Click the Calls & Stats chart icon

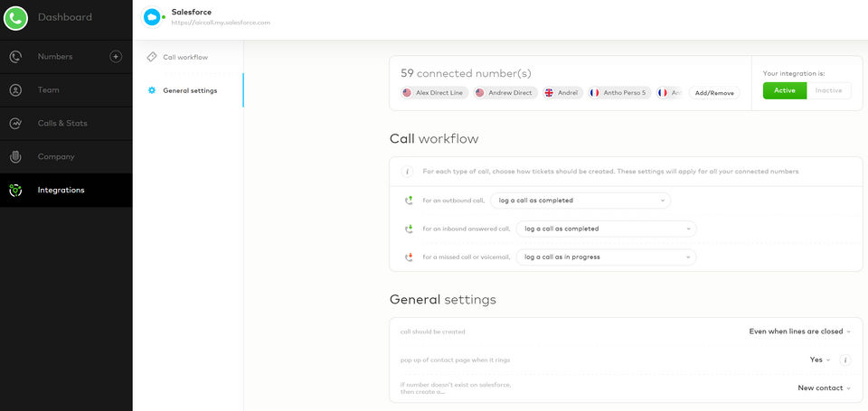pos(15,124)
